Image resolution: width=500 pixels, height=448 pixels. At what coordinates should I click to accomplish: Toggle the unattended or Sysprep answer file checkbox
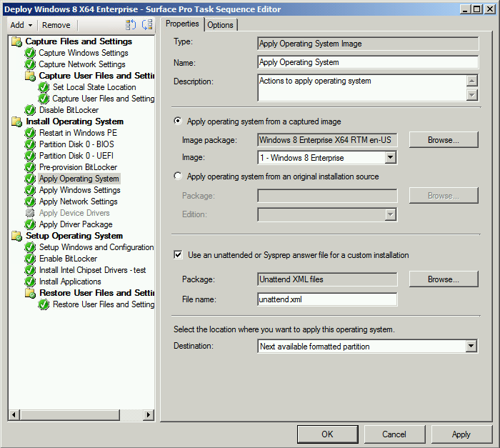(178, 254)
